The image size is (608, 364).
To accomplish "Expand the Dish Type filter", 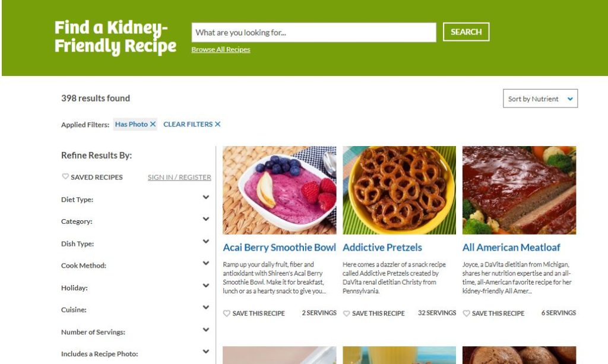I will point(206,241).
